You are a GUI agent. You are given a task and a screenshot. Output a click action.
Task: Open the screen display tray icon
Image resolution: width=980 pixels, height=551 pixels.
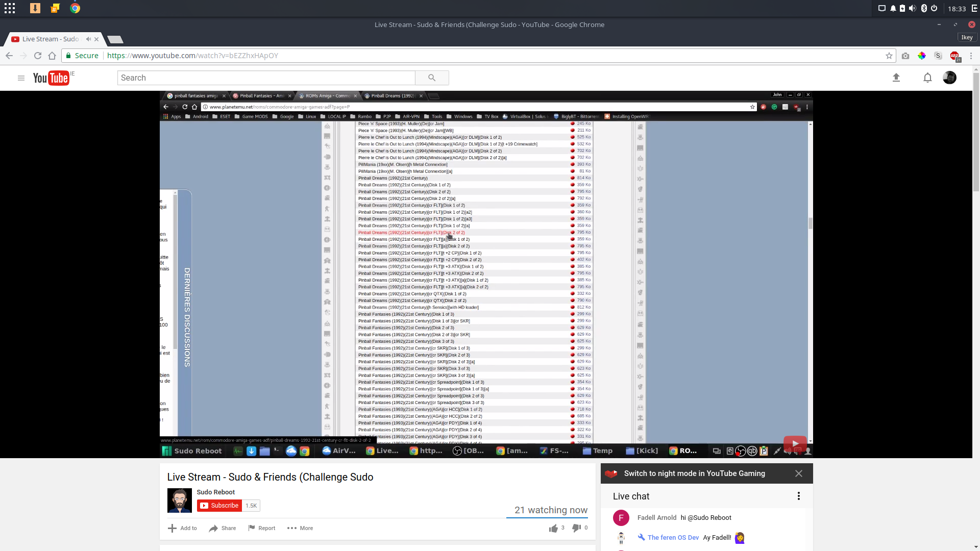pyautogui.click(x=881, y=8)
